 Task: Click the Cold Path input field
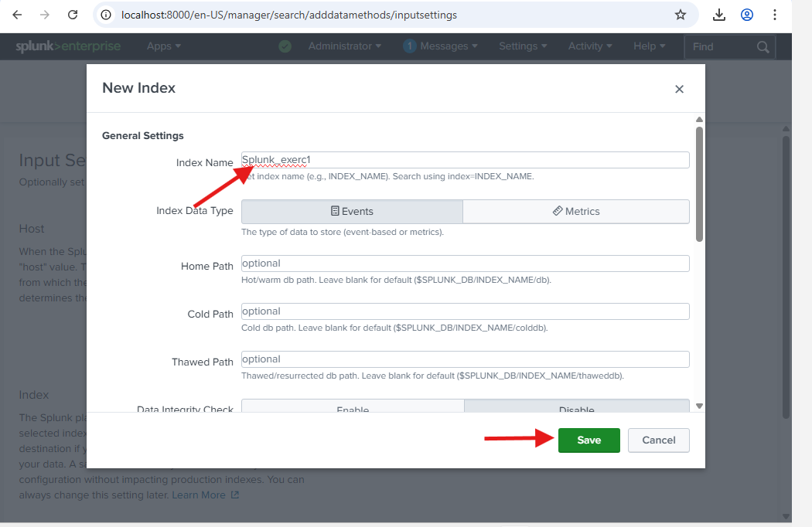coord(465,311)
